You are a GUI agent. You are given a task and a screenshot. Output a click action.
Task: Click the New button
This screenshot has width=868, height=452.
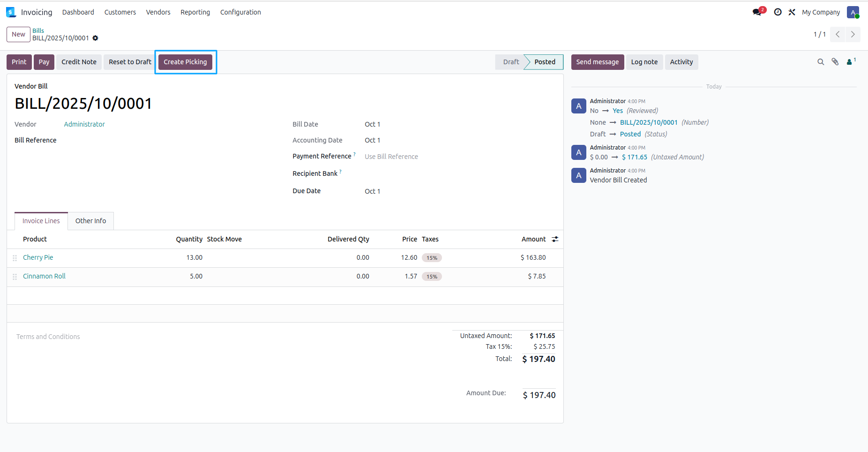click(18, 34)
